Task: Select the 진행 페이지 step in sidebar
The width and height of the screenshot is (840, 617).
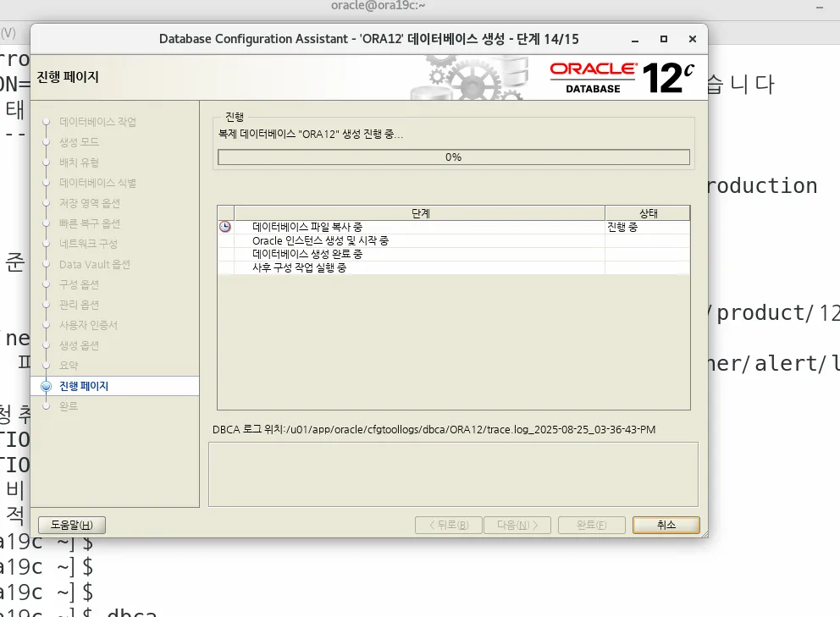Action: click(84, 386)
